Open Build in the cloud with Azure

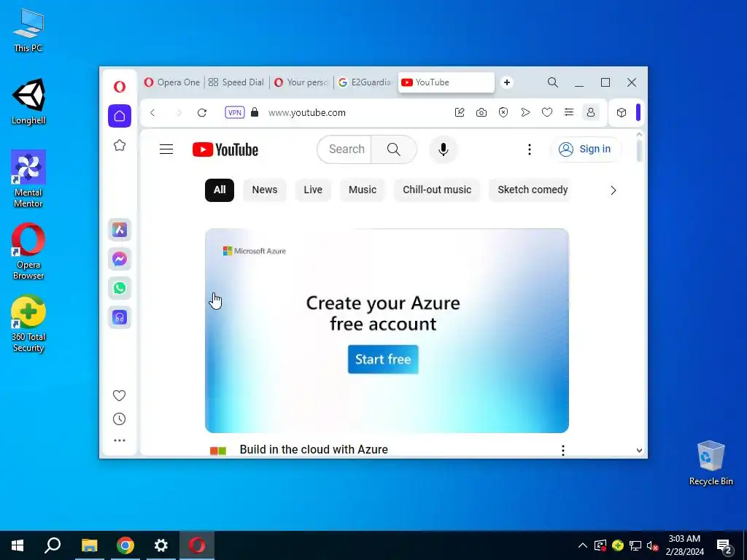click(314, 449)
